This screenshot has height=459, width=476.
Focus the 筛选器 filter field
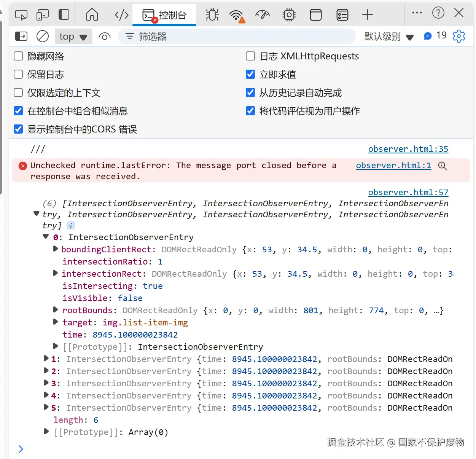[236, 37]
